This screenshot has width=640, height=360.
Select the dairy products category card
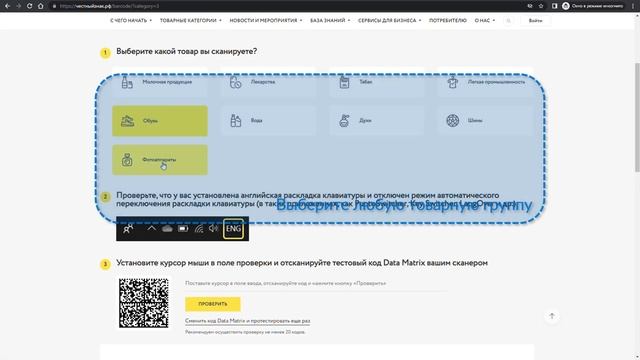[x=160, y=82]
